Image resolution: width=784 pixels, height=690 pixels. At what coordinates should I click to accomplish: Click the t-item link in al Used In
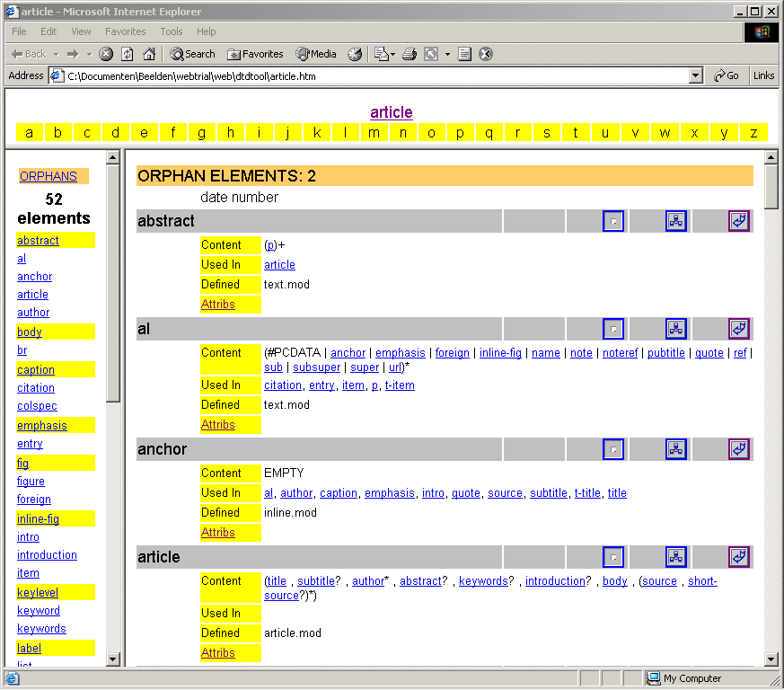pyautogui.click(x=400, y=385)
